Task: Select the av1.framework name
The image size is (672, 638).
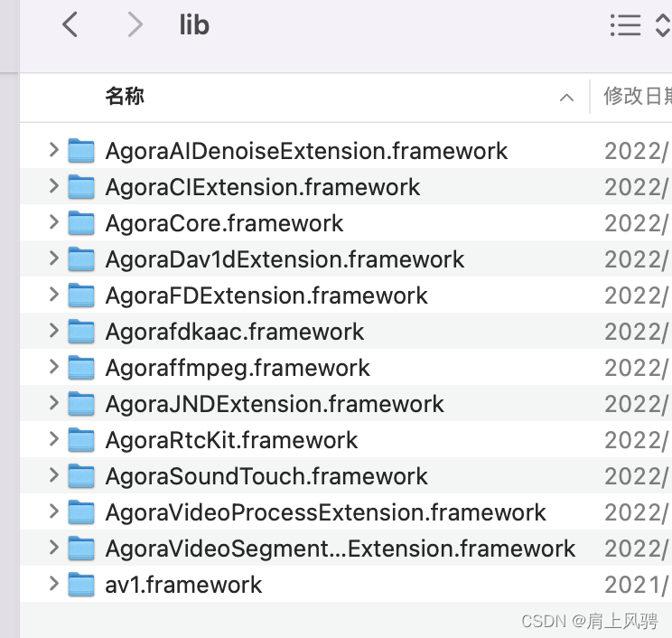Action: click(183, 585)
